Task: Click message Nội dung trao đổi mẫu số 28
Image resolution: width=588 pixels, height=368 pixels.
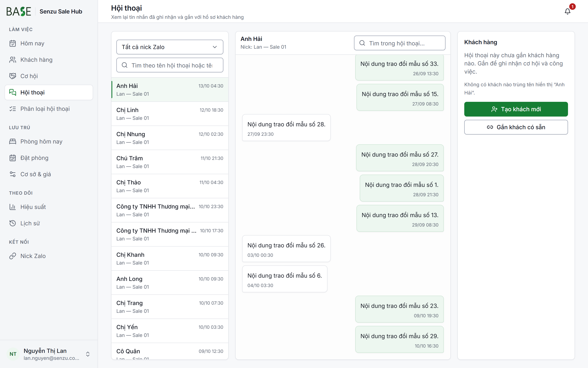Action: [x=286, y=128]
